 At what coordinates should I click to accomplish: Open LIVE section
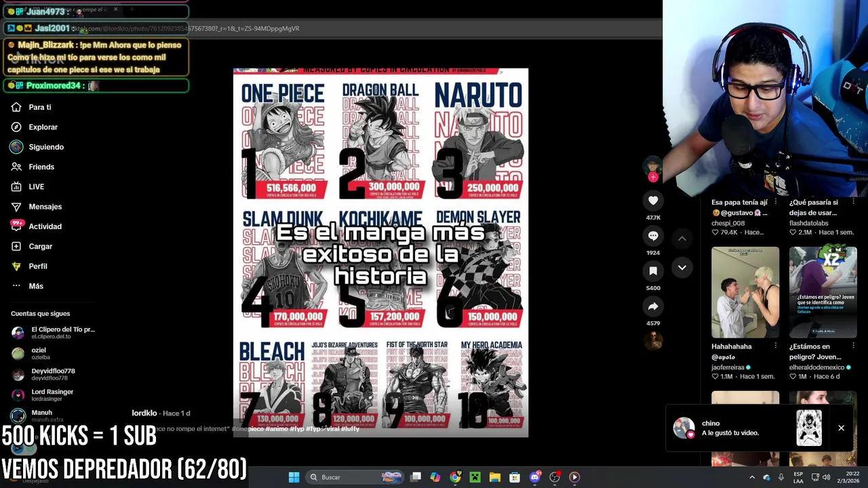point(28,186)
